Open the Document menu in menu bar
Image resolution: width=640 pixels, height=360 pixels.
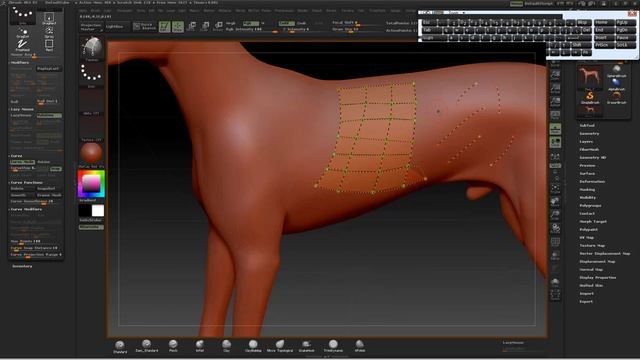[x=124, y=11]
